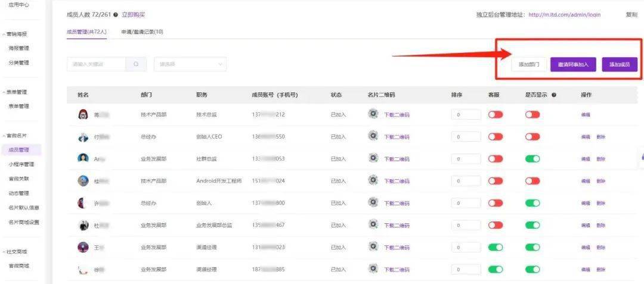Viewport: 644px width, 284px height.
Task: Click 删除 in the 业务发展部总监 row
Action: coord(601,226)
